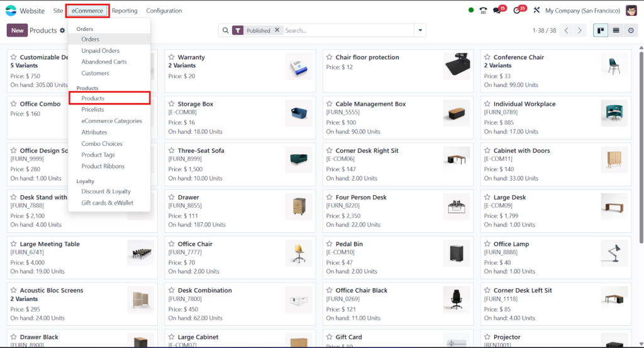Image resolution: width=644 pixels, height=348 pixels.
Task: Open the Desk Combination product card
Action: [x=240, y=304]
